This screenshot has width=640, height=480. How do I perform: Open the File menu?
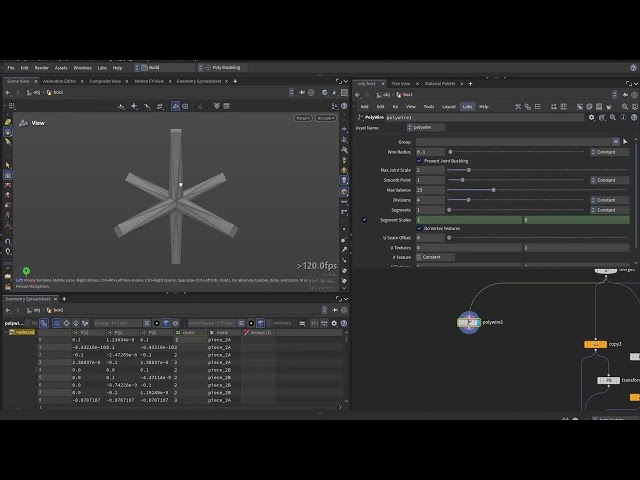[11, 68]
